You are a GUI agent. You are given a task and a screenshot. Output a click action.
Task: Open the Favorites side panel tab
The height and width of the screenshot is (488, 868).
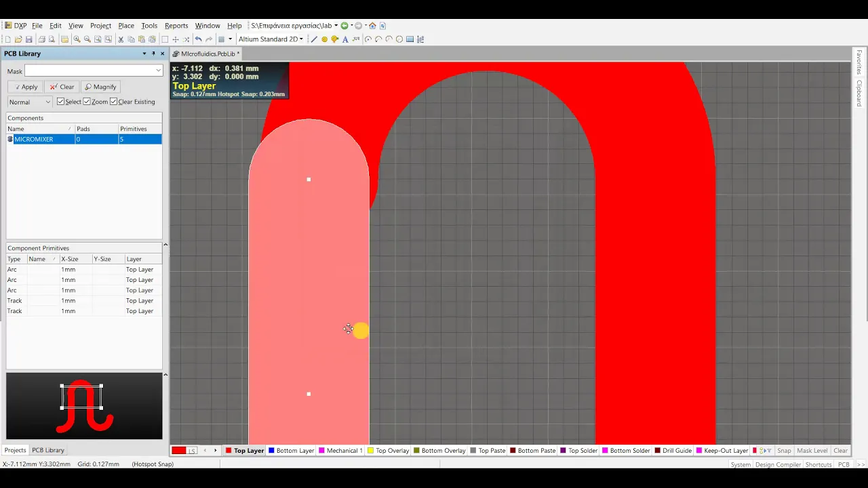coord(859,62)
